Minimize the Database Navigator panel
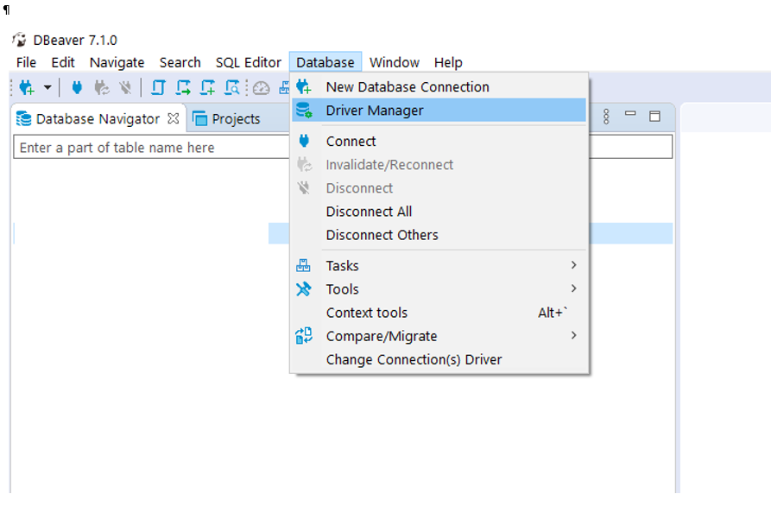 click(x=630, y=114)
